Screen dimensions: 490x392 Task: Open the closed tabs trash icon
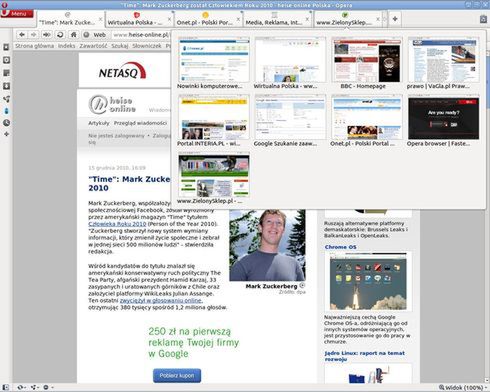click(483, 19)
